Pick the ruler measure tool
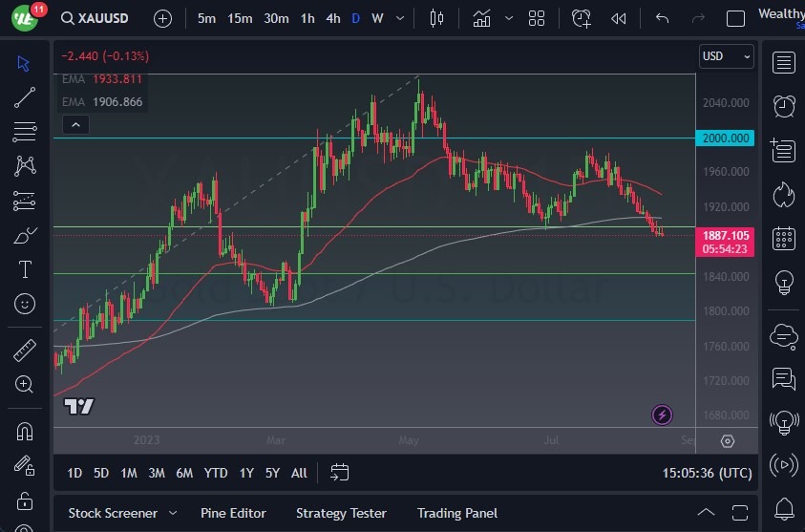This screenshot has width=805, height=532. tap(25, 351)
